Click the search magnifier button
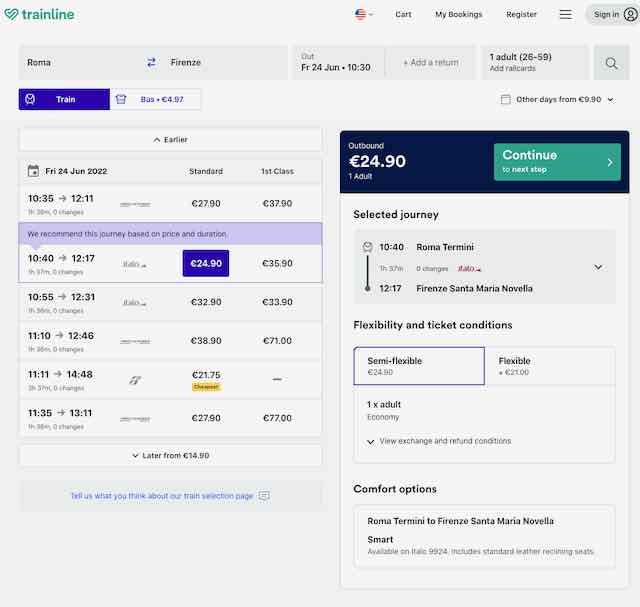 [x=611, y=63]
